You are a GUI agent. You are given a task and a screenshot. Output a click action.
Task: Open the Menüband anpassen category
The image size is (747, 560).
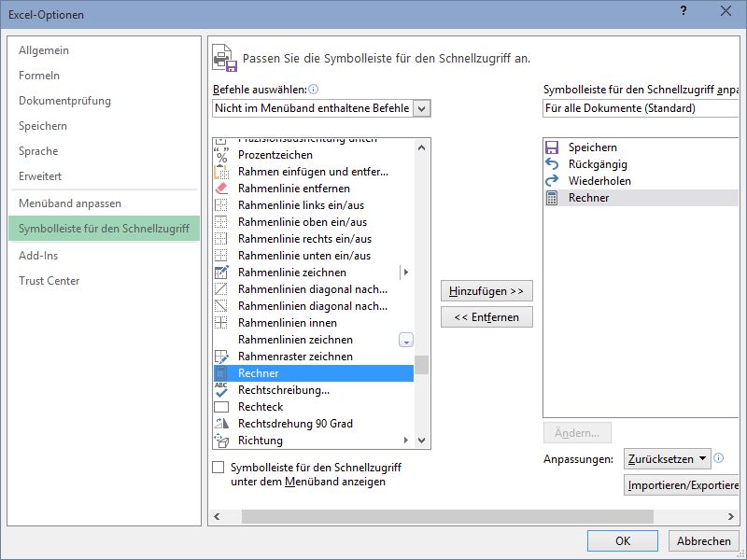[x=70, y=203]
